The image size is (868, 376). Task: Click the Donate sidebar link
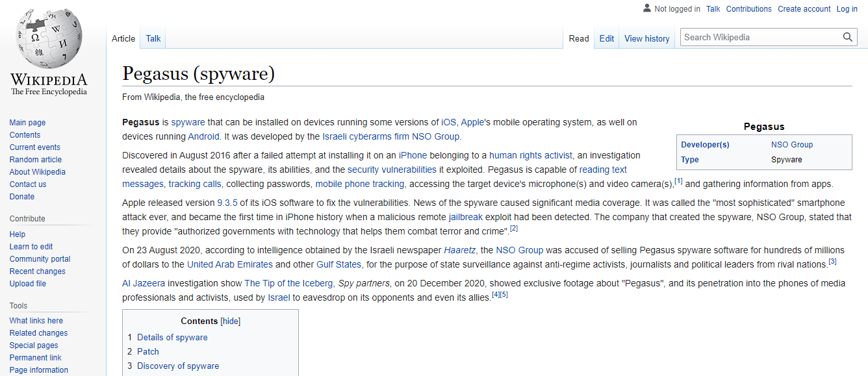coord(22,197)
